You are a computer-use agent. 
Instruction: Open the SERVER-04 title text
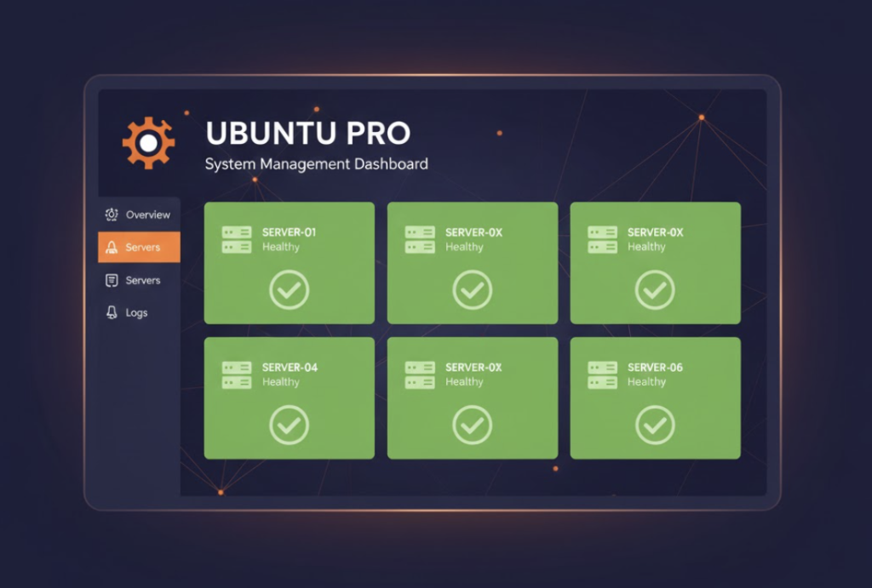coord(290,368)
